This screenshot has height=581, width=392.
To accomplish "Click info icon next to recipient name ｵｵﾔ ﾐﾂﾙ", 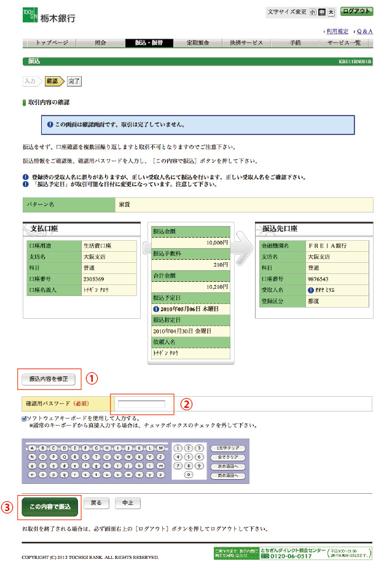I will point(311,290).
